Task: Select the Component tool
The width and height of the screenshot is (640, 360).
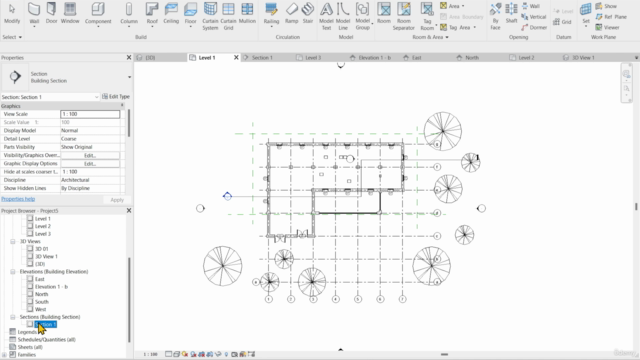Action: click(98, 14)
